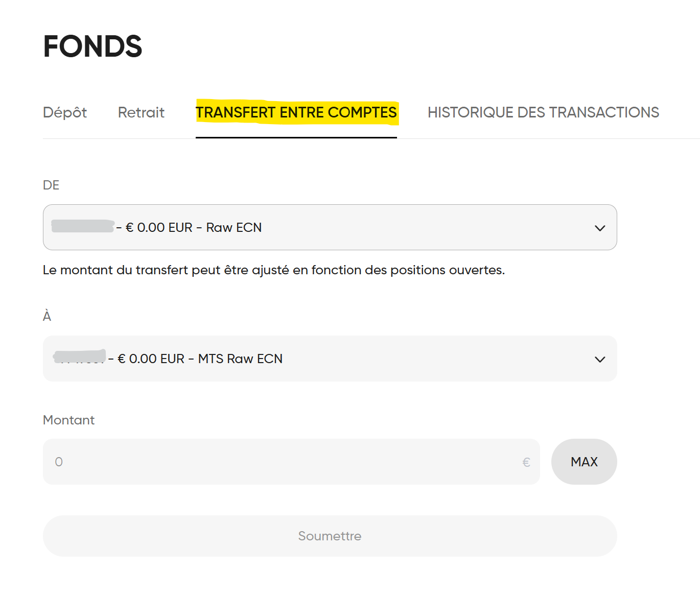View the Historique des transactions tab
The image size is (700, 595).
coord(543,112)
